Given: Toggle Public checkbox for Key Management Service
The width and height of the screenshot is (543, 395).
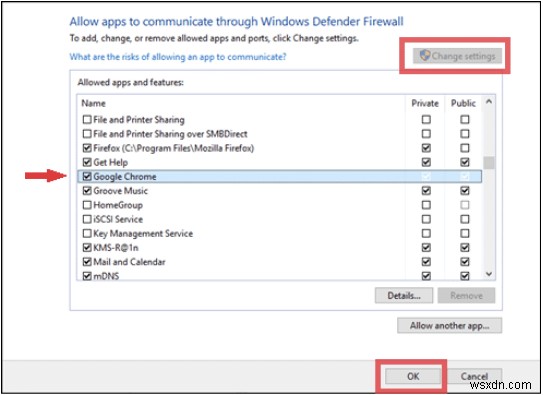Looking at the screenshot, I should click(x=465, y=233).
